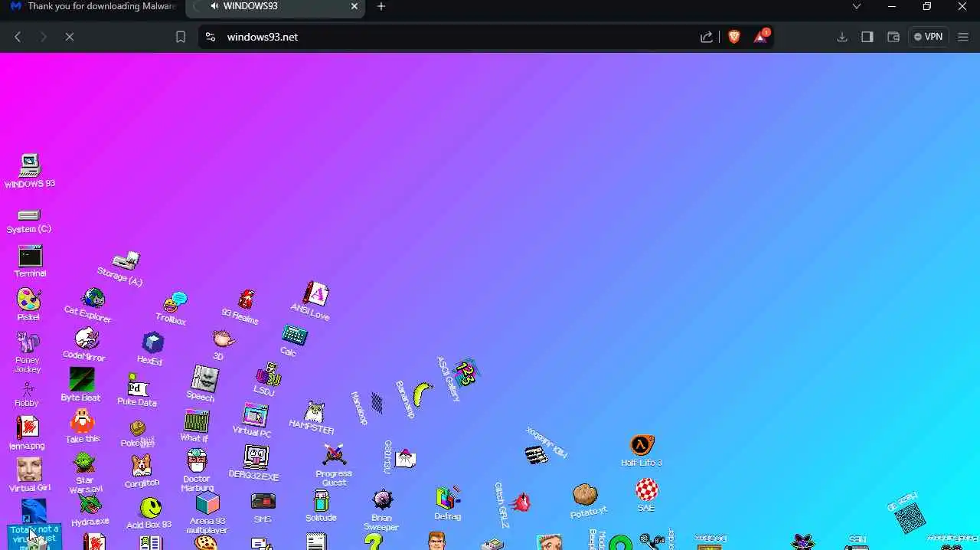This screenshot has height=550, width=980.
Task: Open Brave Rewards triangle icon
Action: 761,36
